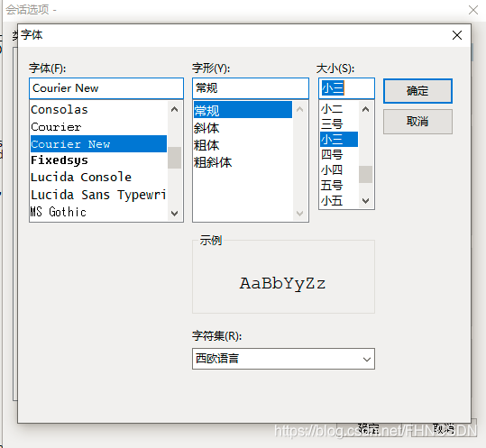The image size is (486, 448).
Task: Close the 会话选项 window behind
Action: [x=473, y=10]
